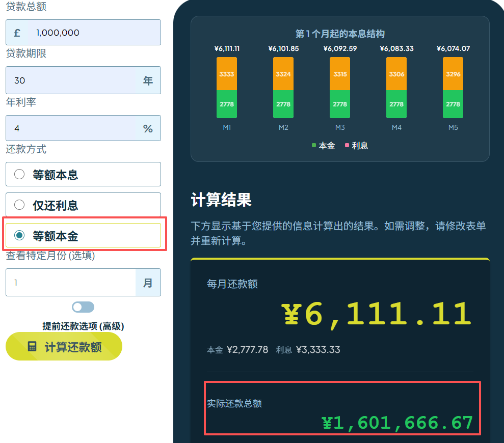This screenshot has width=504, height=443.
Task: Click the specific month input showing 1
Action: coord(71,282)
